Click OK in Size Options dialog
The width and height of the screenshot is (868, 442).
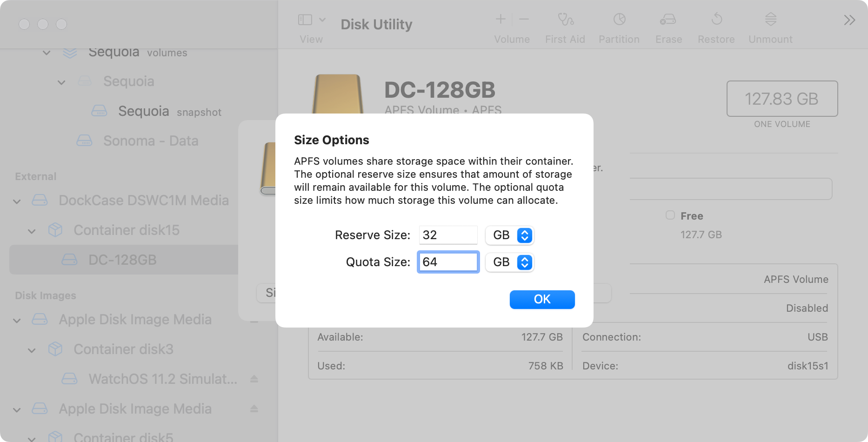coord(542,299)
